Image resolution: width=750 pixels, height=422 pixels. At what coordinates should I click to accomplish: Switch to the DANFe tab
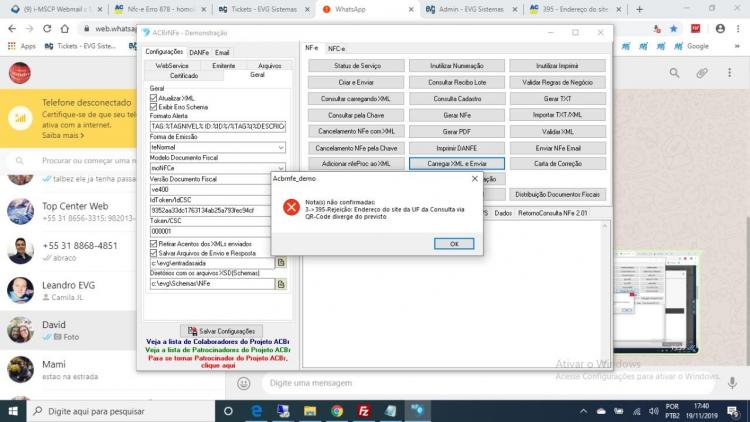pos(199,53)
